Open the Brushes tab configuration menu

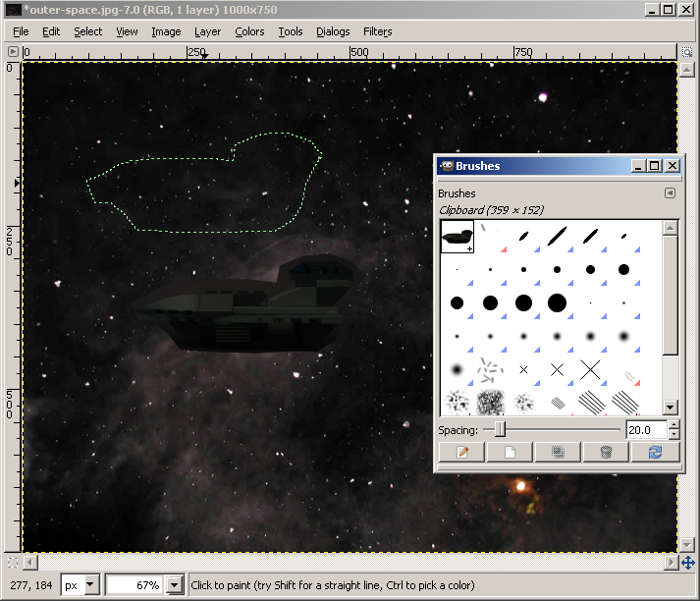click(670, 192)
